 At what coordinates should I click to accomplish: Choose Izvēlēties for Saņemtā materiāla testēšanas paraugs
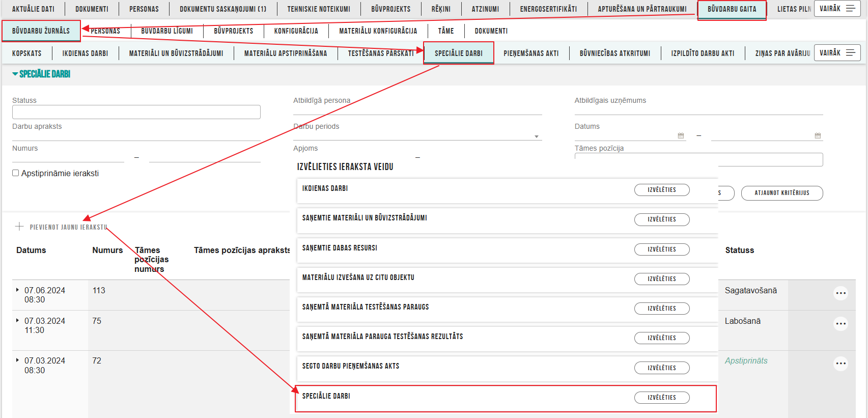(x=662, y=309)
